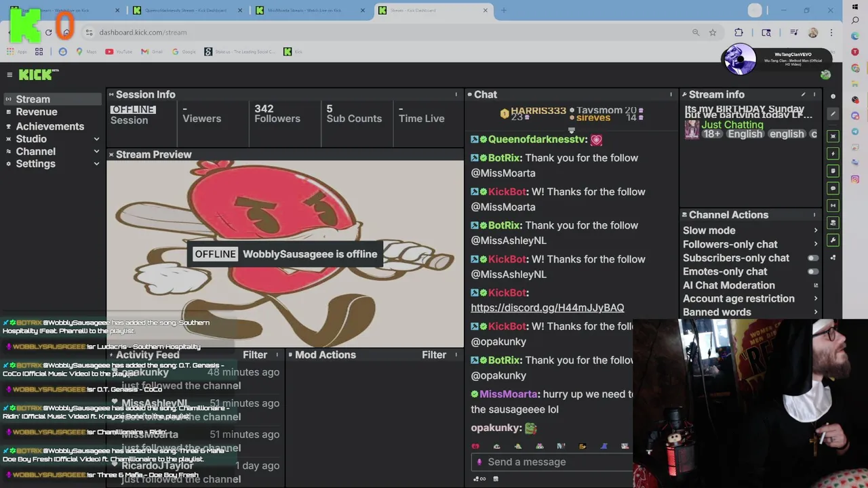Toggle the channel actions widget icon in right rail
This screenshot has height=488, width=868.
pos(833,223)
